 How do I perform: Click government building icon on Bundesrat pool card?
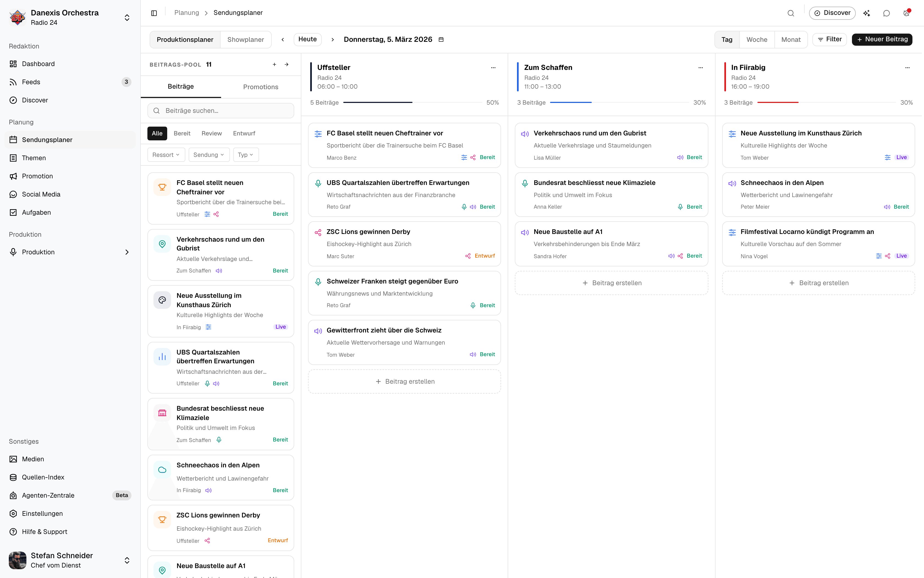point(162,413)
